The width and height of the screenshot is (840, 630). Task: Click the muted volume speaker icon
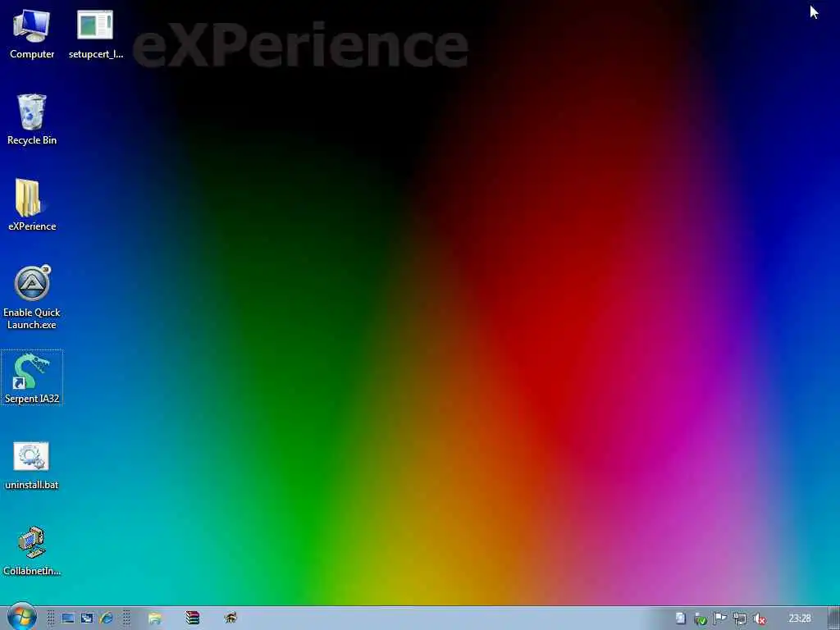[x=759, y=619]
